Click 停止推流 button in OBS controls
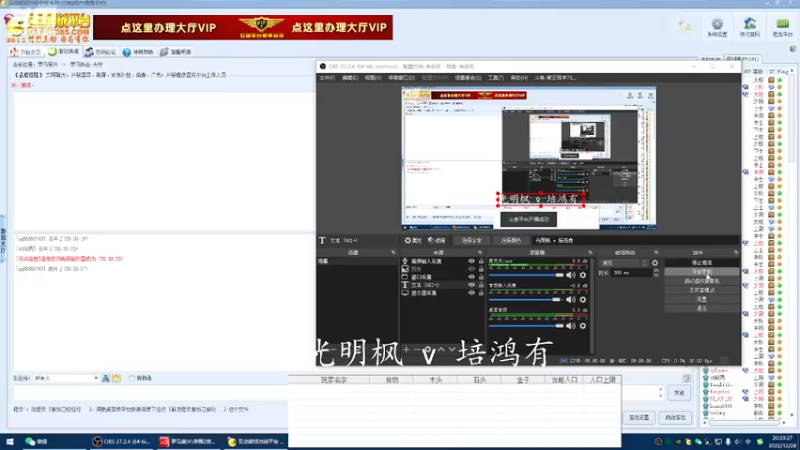 pos(702,263)
